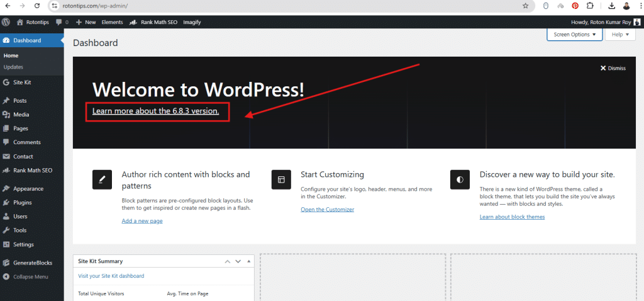This screenshot has width=644, height=301.
Task: Click the Settings icon in sidebar
Action: click(x=6, y=244)
